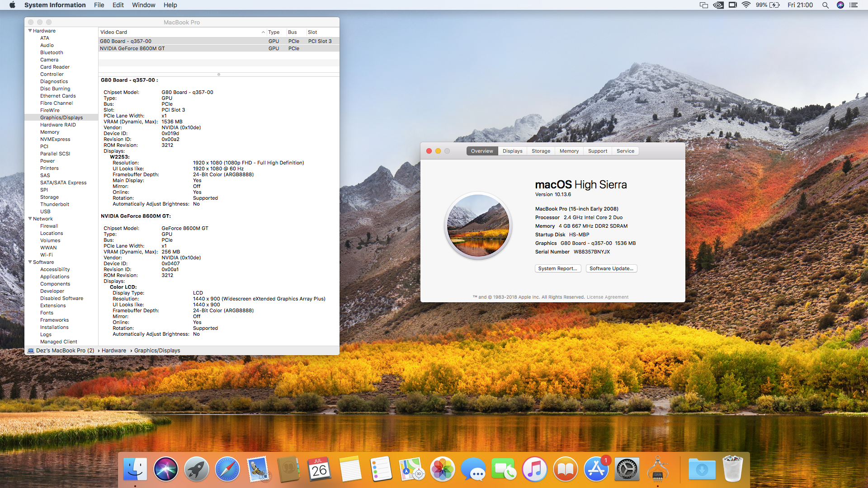The width and height of the screenshot is (868, 488).
Task: Open Notes icon in Dock
Action: coord(350,469)
